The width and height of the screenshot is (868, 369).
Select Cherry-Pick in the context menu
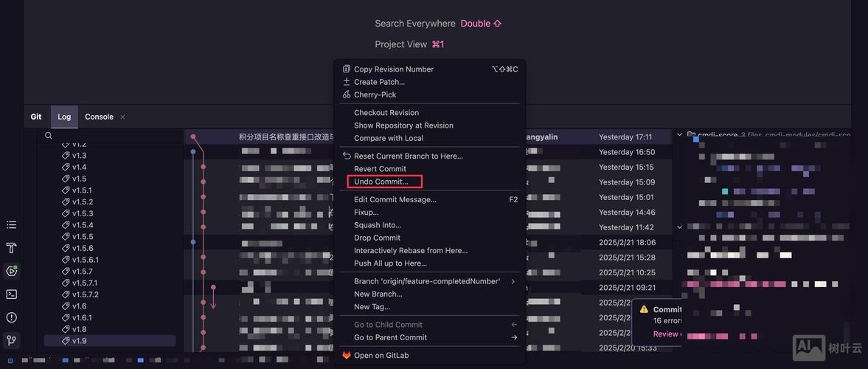coord(375,94)
